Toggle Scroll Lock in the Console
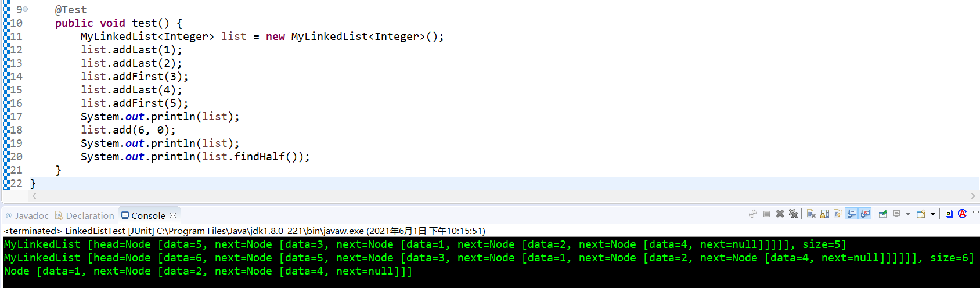 coord(824,214)
